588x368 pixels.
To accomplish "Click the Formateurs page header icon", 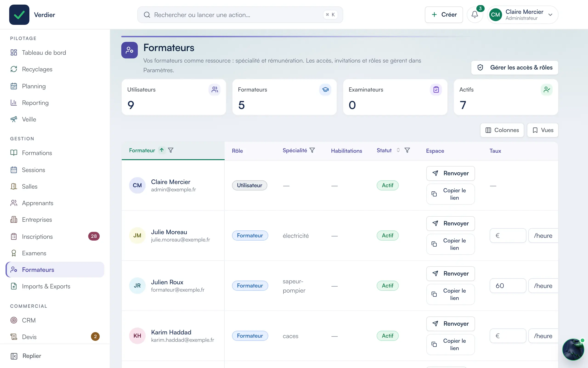I will (130, 50).
